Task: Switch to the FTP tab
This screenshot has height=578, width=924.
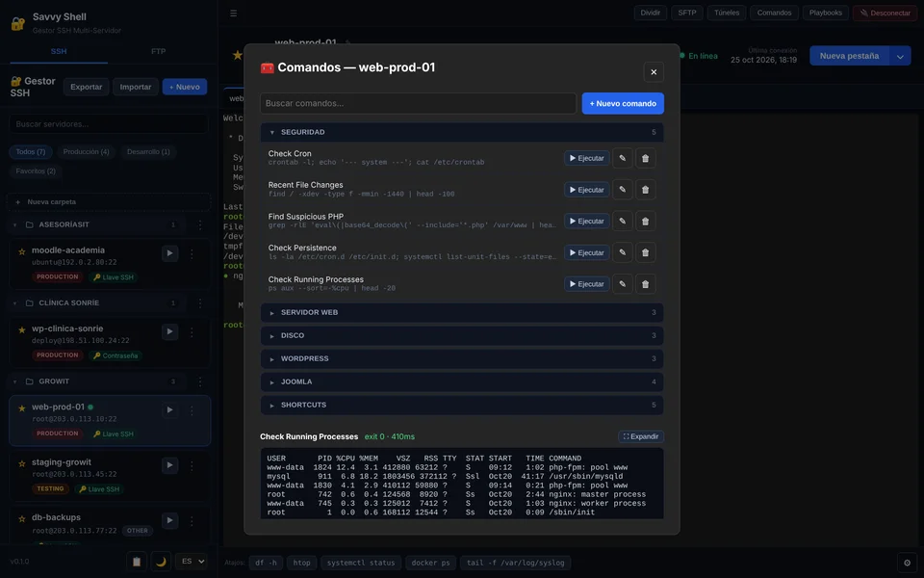Action: point(158,51)
